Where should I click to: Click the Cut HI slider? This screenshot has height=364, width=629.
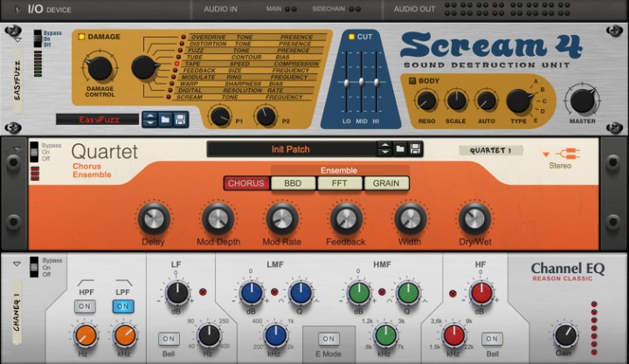(377, 83)
